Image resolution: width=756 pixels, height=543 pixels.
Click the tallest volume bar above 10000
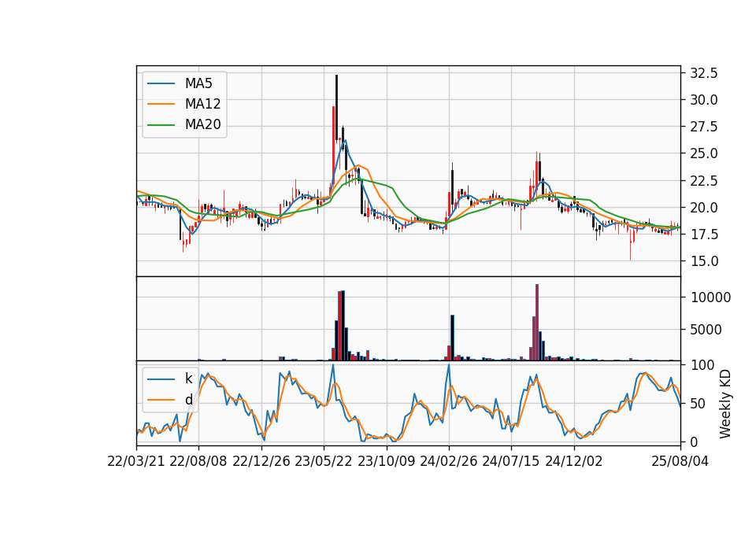pos(537,322)
